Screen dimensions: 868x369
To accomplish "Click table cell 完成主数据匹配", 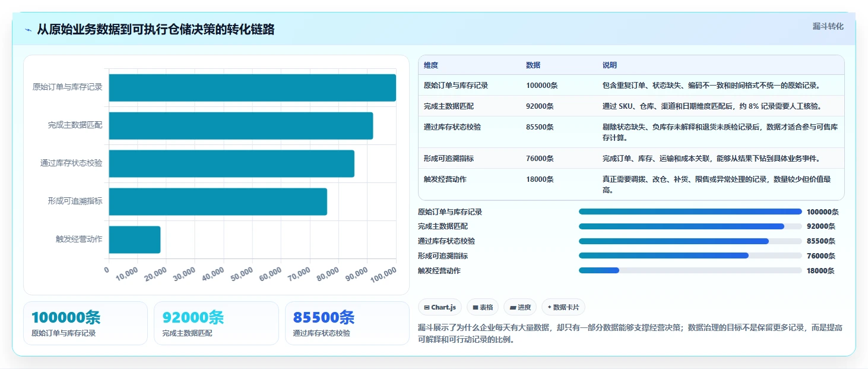I will pos(449,106).
